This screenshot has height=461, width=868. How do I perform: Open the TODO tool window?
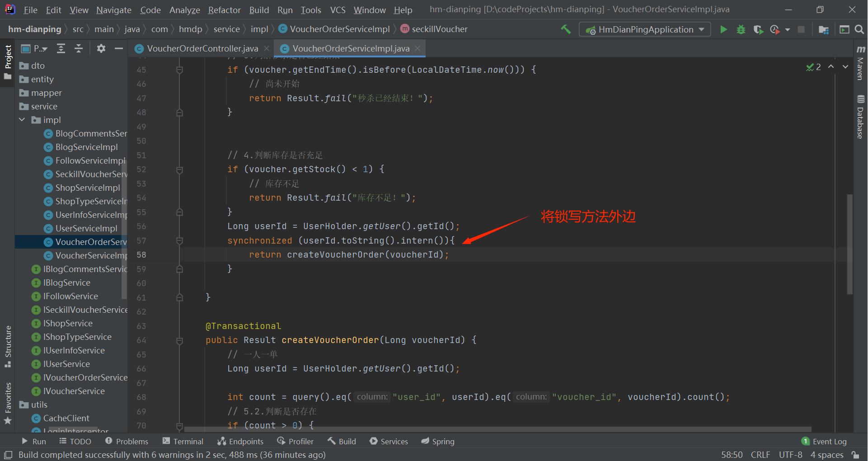pos(75,441)
